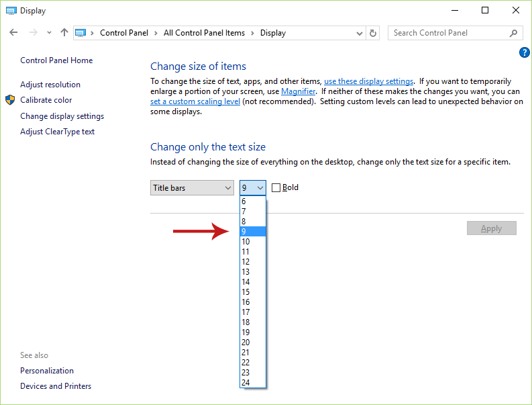The height and width of the screenshot is (405, 532).
Task: Select size 12 from the list
Action: (253, 262)
